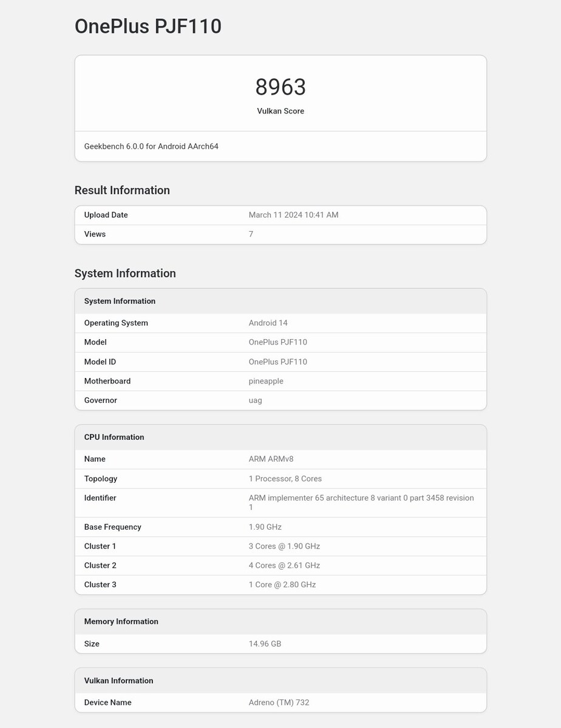Click the Model ID row label
Viewport: 561px width, 728px height.
100,362
